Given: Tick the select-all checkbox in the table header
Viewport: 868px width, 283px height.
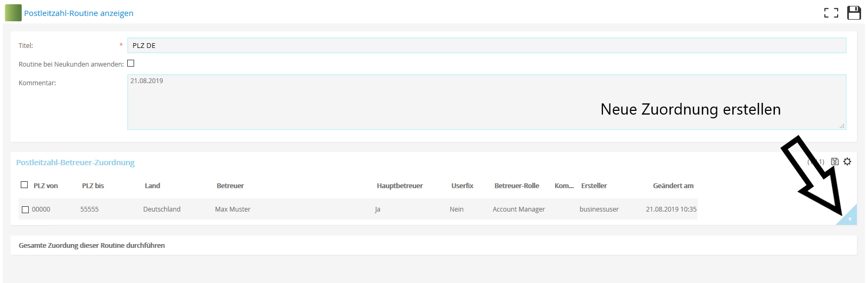Looking at the screenshot, I should (24, 185).
